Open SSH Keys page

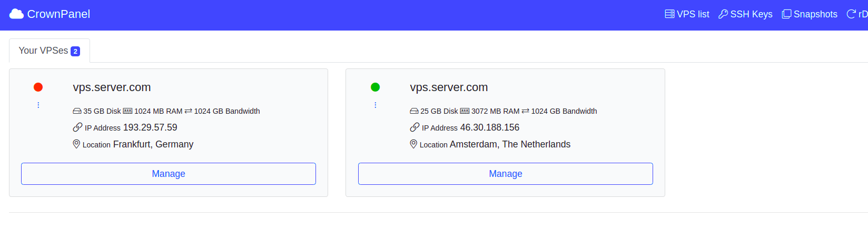[745, 14]
